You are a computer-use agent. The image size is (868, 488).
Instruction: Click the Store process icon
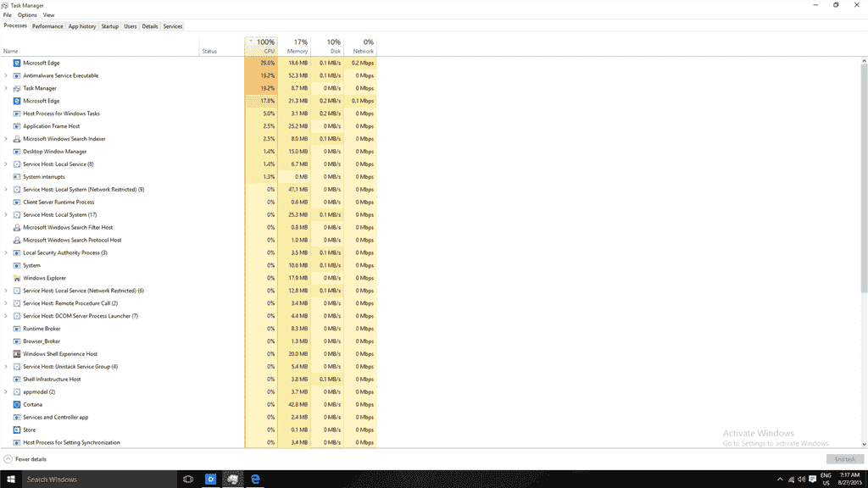pyautogui.click(x=17, y=430)
